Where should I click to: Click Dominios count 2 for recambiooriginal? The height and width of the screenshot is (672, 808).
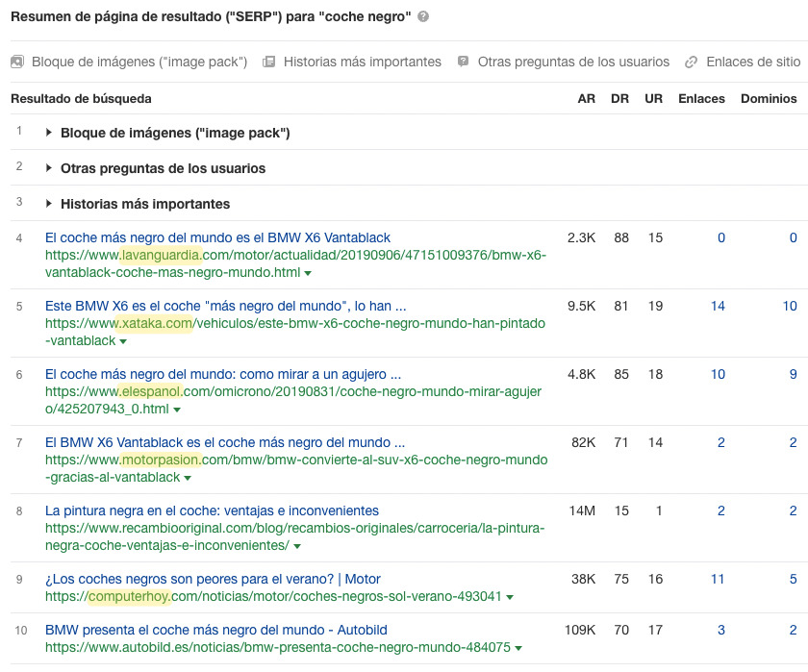pyautogui.click(x=793, y=510)
